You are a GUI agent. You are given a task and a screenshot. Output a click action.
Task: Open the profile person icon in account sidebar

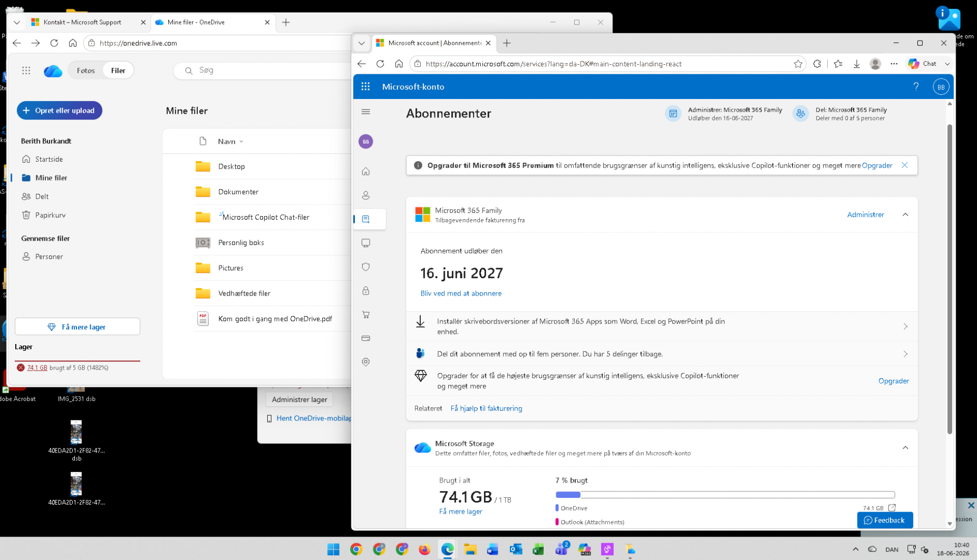click(365, 195)
